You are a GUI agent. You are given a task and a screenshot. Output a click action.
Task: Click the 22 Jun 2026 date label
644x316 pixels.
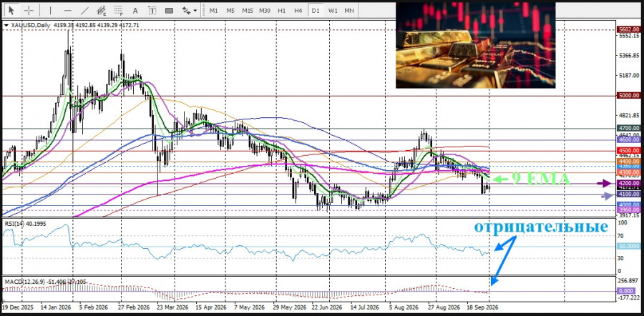(327, 307)
